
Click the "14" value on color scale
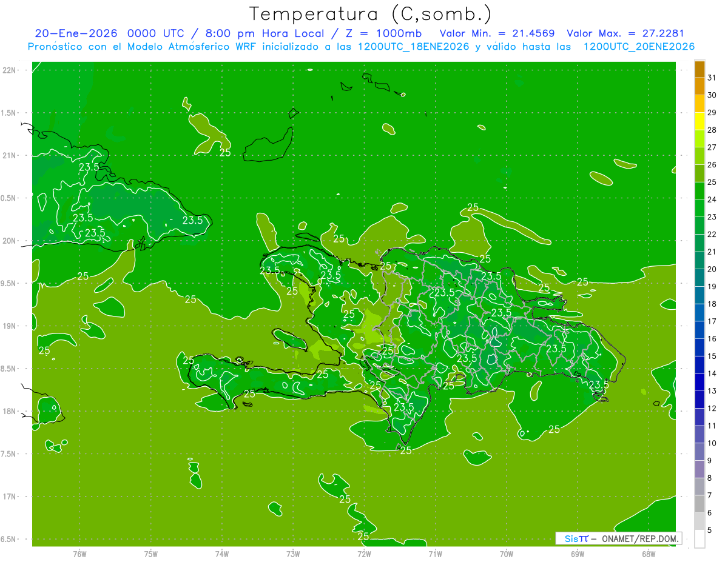coord(712,373)
